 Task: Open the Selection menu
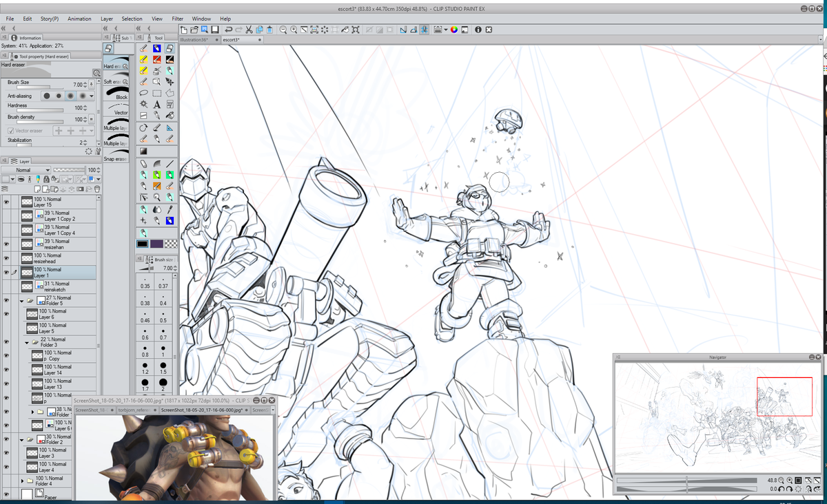point(132,19)
